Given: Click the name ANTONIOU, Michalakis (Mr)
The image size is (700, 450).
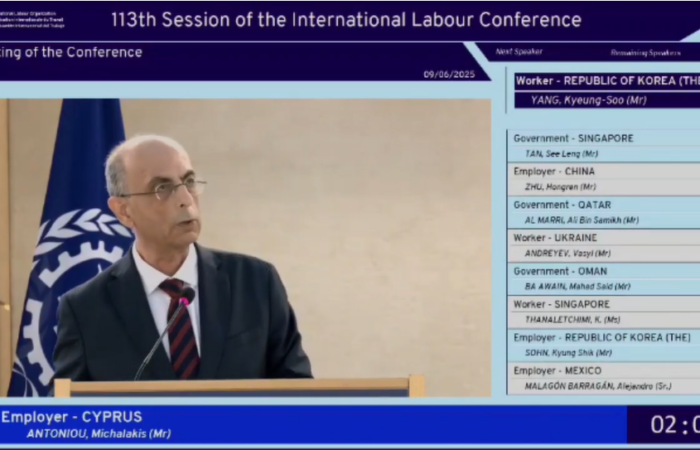Looking at the screenshot, I should coord(99,434).
